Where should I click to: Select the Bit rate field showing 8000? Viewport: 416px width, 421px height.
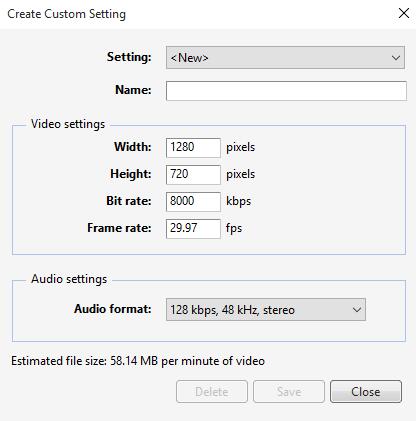click(x=193, y=202)
